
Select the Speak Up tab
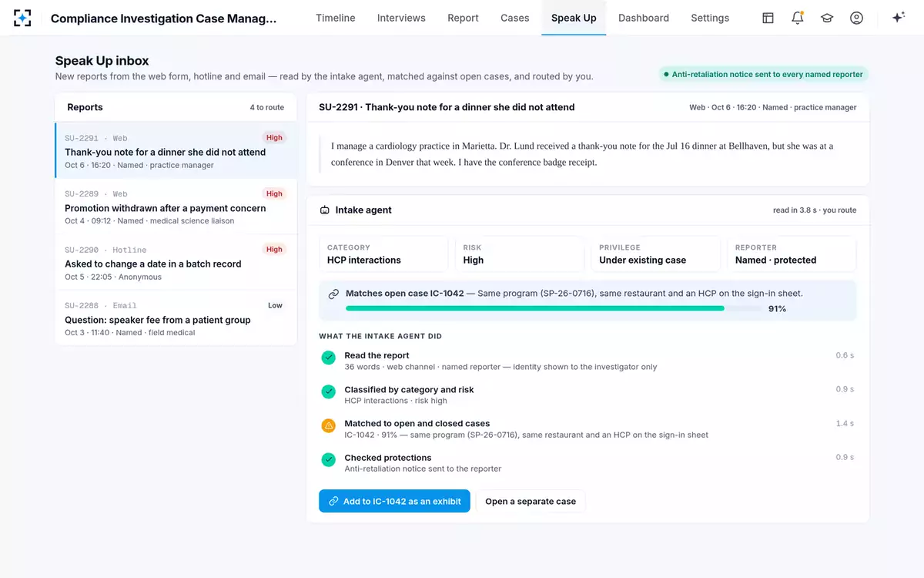[x=574, y=18]
